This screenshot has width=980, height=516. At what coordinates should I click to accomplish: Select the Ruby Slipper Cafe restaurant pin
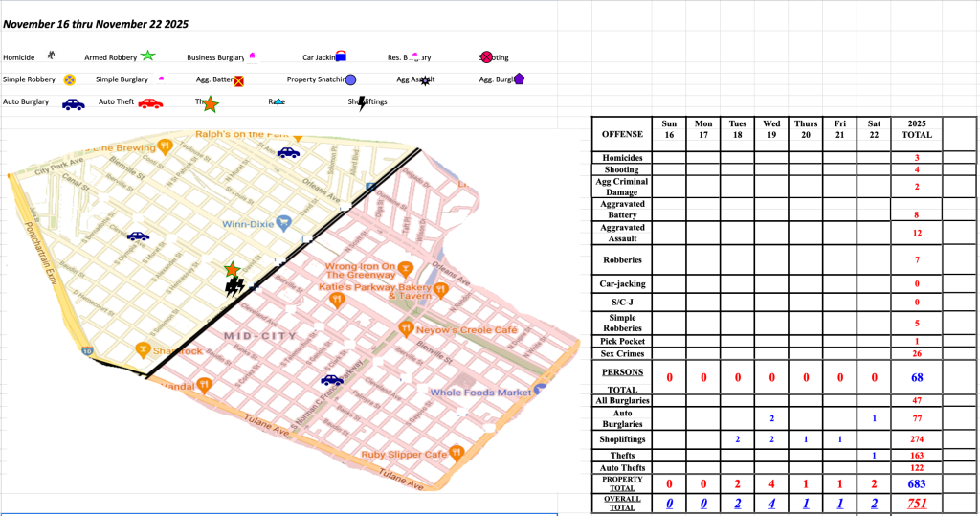tap(457, 453)
